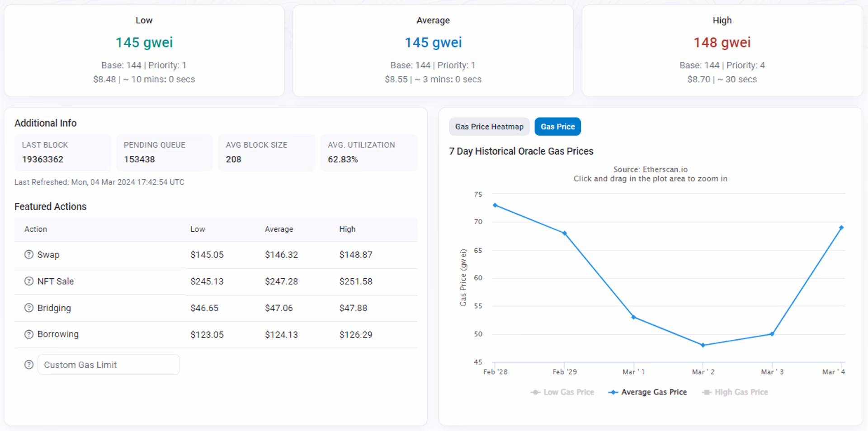The width and height of the screenshot is (868, 431).
Task: Show the High Gas Price series
Action: point(735,392)
